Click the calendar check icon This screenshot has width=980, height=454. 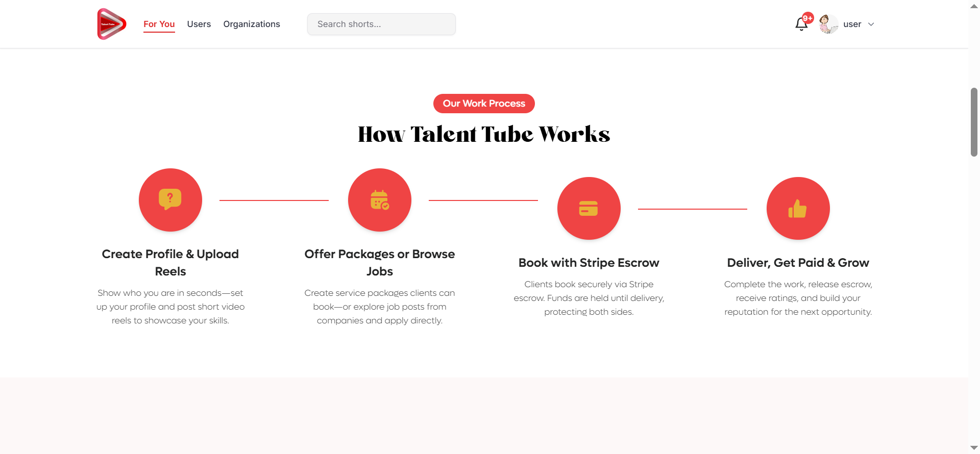(x=379, y=200)
